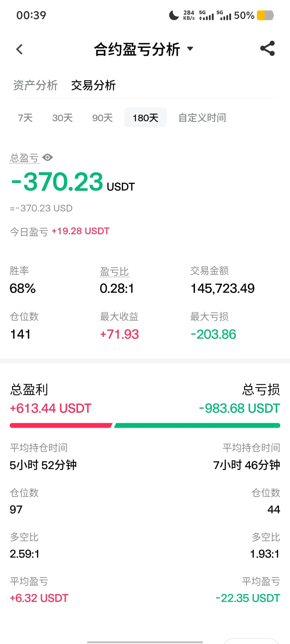Tap the -370.23 USDT total figure
This screenshot has width=290, height=644.
coord(73,182)
